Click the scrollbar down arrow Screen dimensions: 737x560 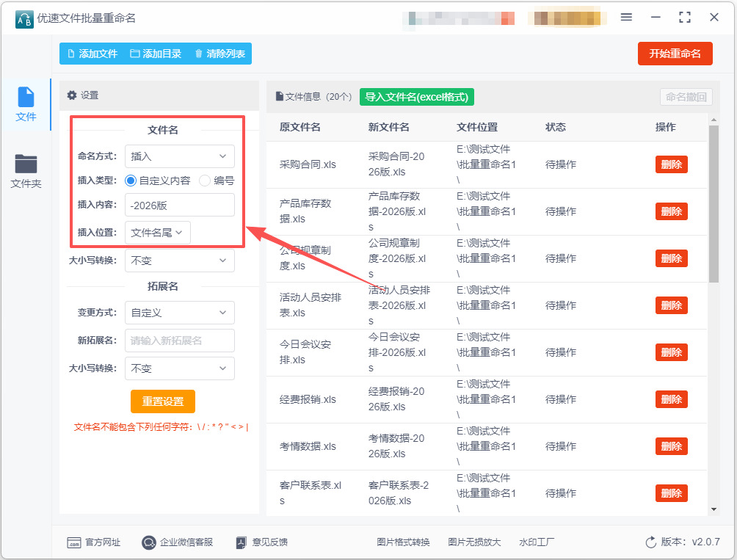click(714, 509)
